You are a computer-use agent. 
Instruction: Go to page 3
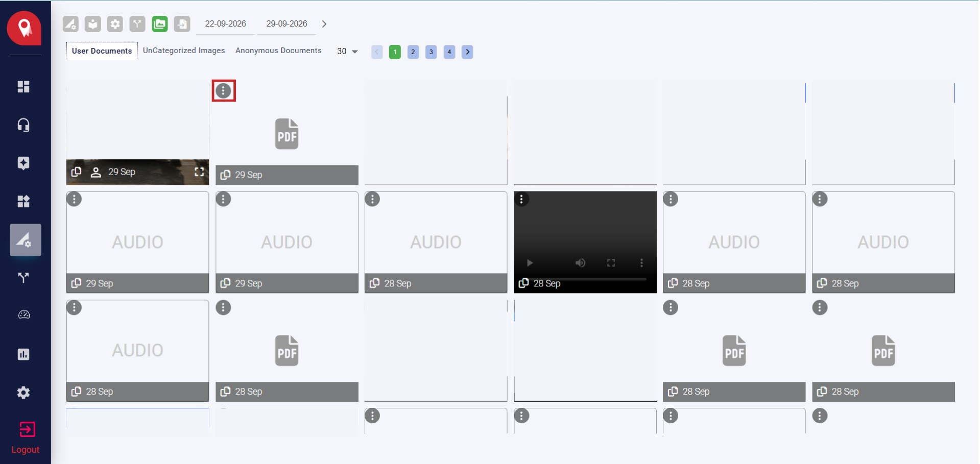(431, 52)
